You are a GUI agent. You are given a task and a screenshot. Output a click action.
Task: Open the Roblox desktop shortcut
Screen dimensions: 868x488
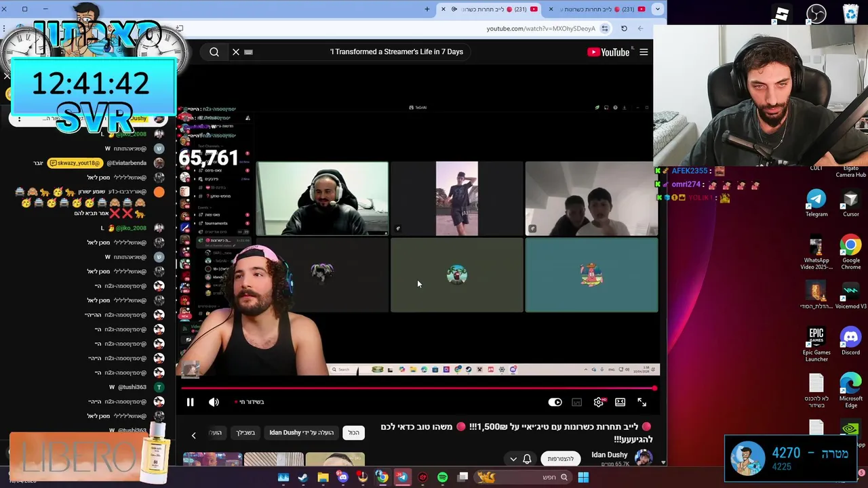pyautogui.click(x=782, y=14)
